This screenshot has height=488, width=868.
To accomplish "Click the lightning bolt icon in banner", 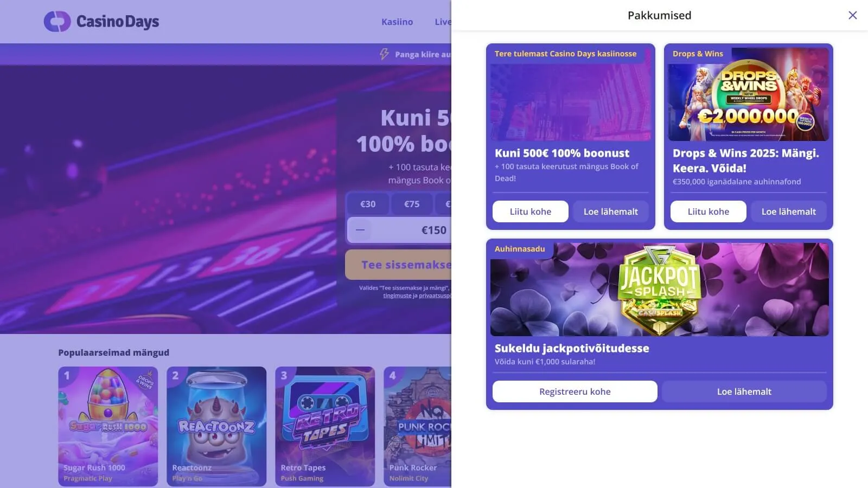I will 384,54.
